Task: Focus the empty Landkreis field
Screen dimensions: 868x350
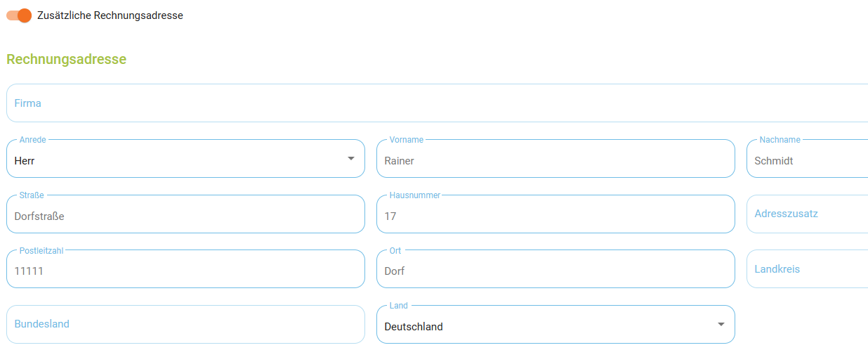Action: [807, 268]
